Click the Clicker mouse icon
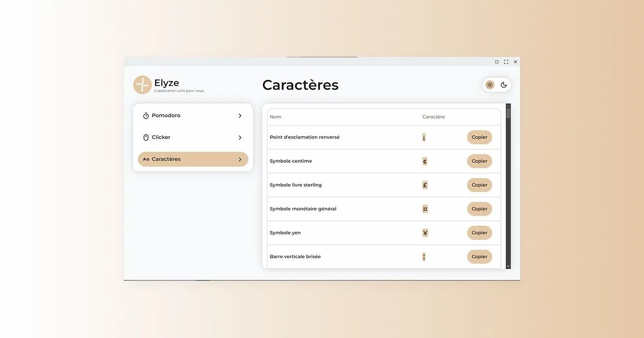 click(146, 137)
